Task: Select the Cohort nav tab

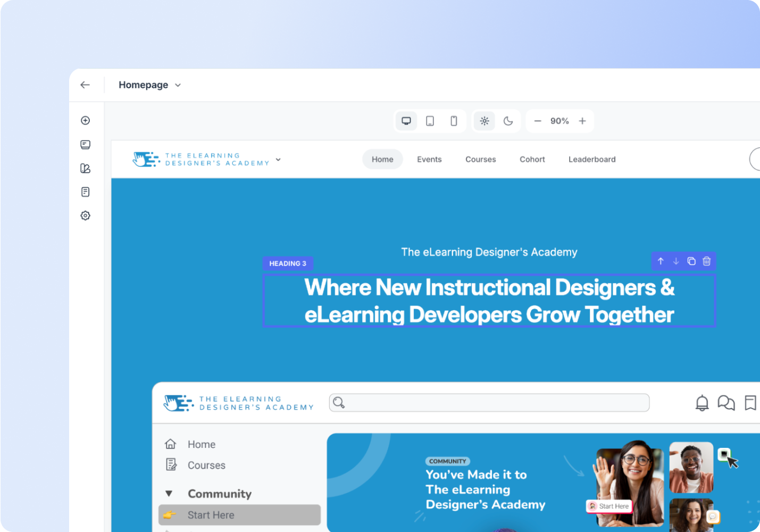Action: [x=532, y=159]
